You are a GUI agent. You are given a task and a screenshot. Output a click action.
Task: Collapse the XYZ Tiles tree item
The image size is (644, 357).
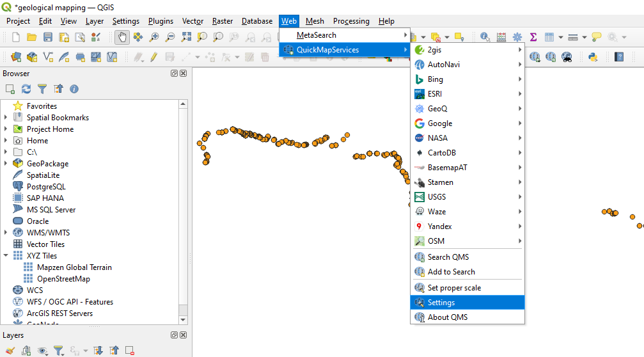(x=6, y=255)
